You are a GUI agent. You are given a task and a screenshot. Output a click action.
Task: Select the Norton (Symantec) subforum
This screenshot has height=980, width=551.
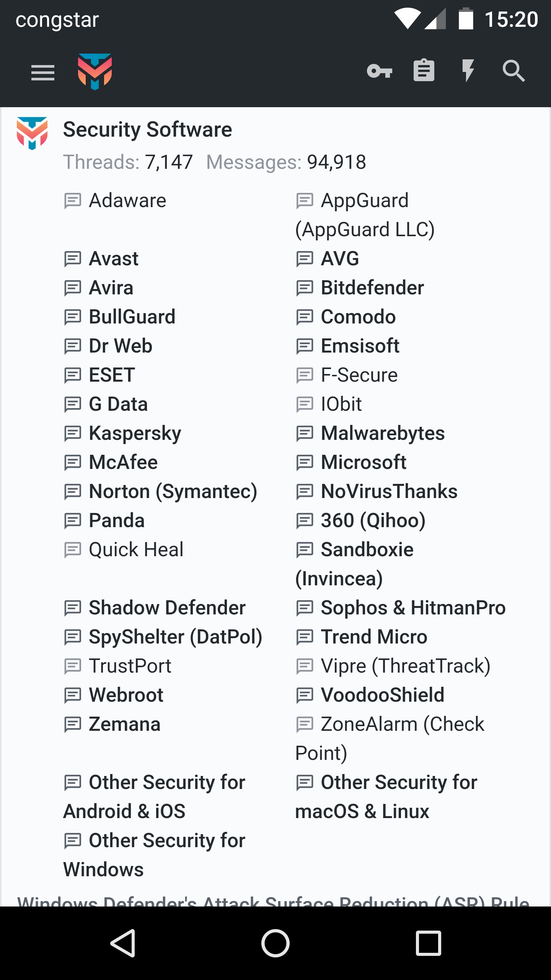click(x=173, y=492)
